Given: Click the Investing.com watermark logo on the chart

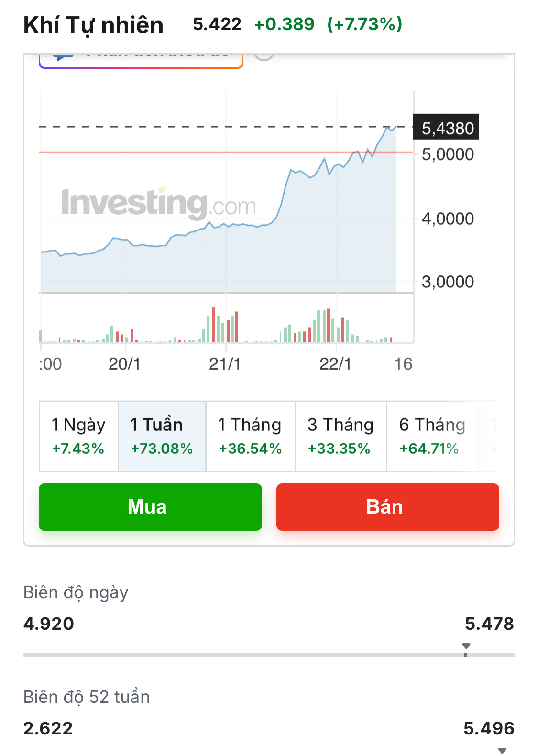Looking at the screenshot, I should coord(158,203).
